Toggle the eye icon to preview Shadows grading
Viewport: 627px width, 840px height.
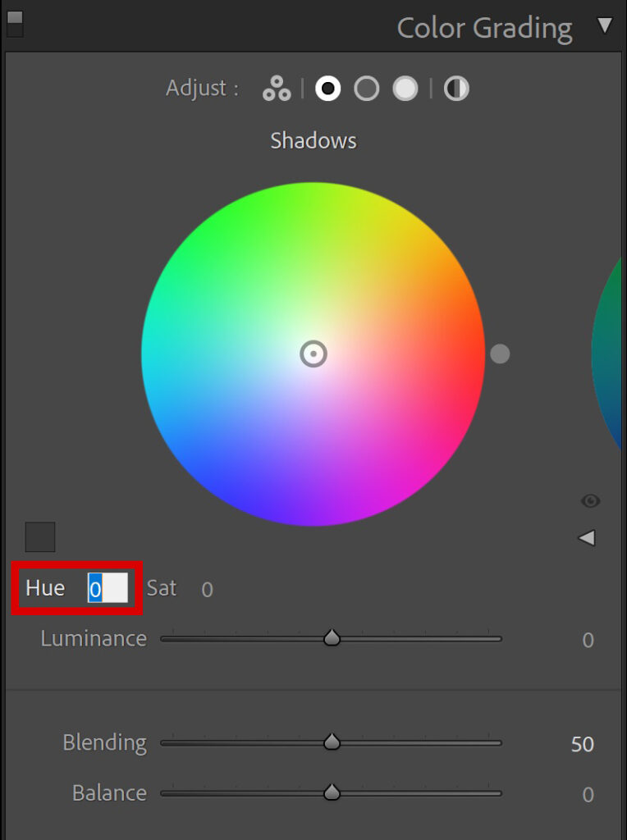click(591, 501)
